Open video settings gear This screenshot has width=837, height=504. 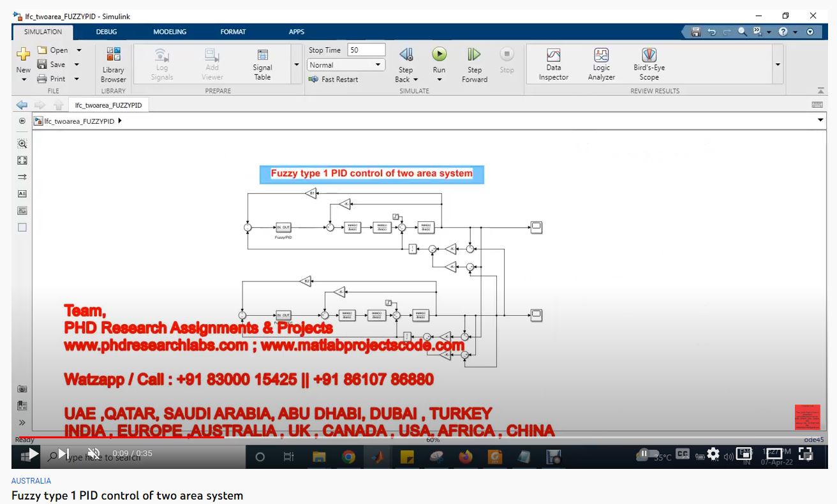(x=713, y=454)
